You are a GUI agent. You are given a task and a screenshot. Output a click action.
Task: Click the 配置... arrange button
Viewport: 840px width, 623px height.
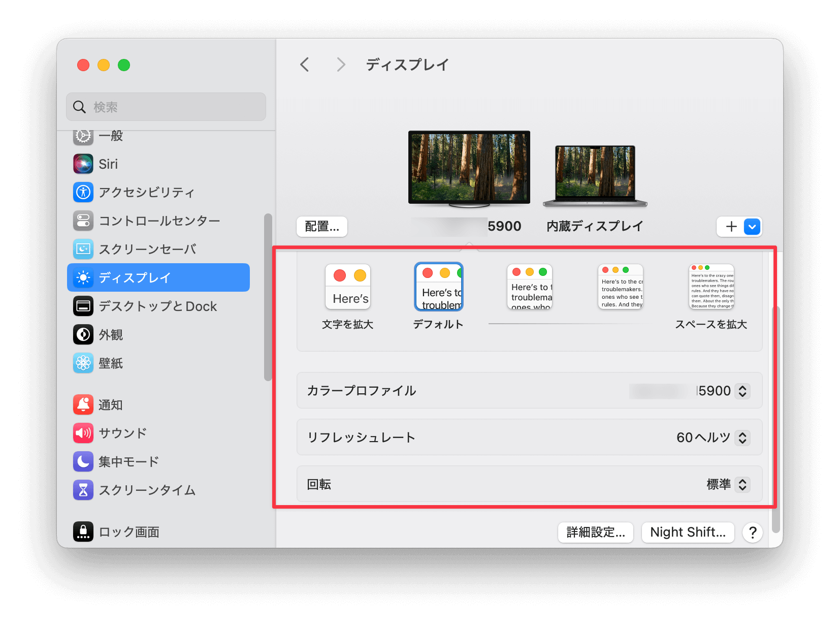coord(322,227)
